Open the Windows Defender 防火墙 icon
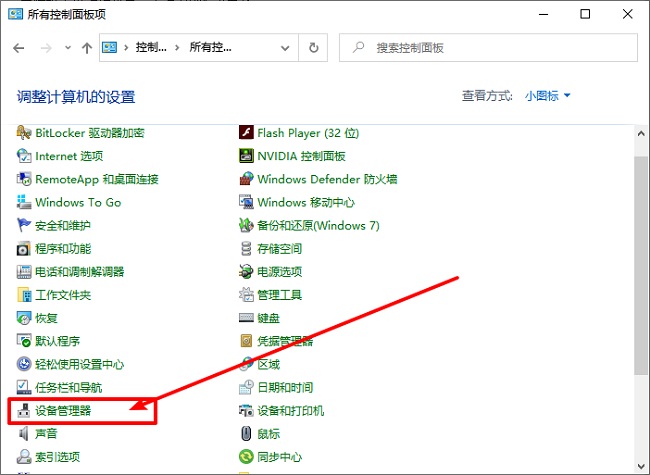Screen dimensions: 650x475 [x=246, y=179]
